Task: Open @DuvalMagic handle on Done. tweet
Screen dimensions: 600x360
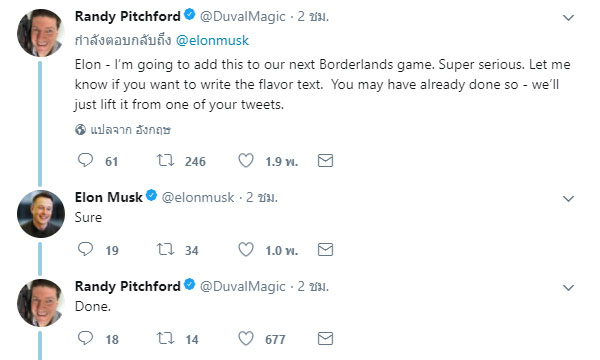Action: point(243,286)
